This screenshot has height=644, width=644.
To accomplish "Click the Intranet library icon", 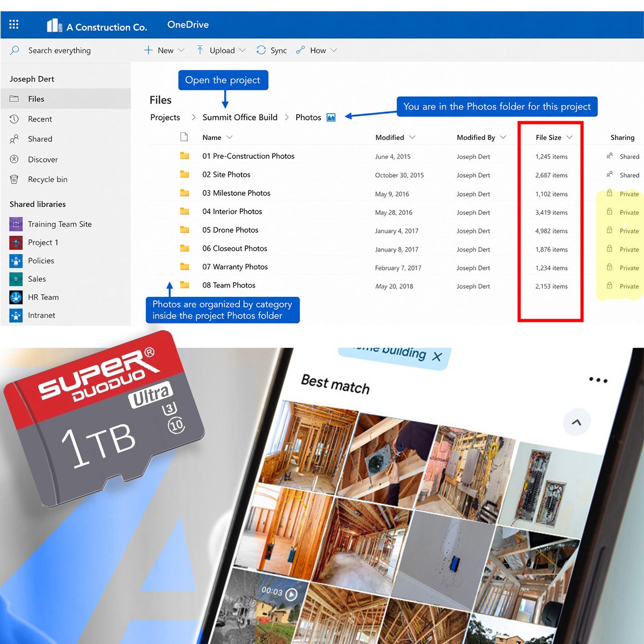I will pos(16,316).
